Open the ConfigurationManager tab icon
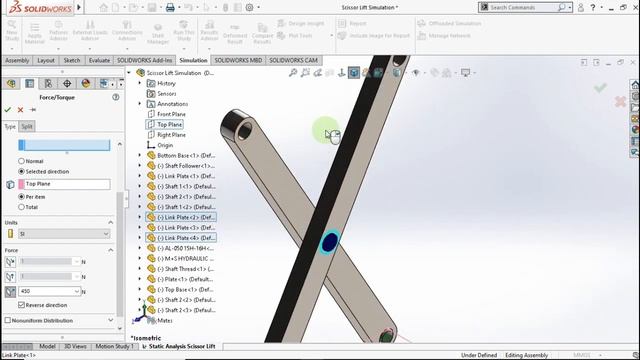 [x=48, y=83]
